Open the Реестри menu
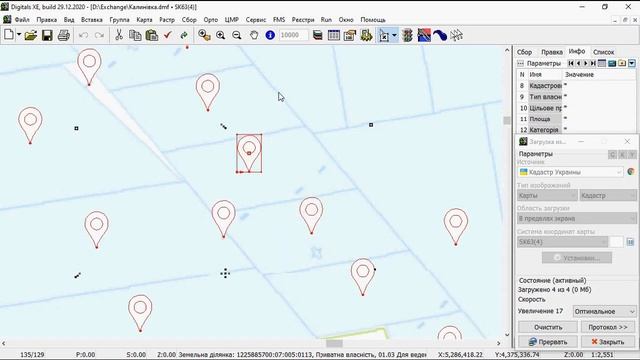Image resolution: width=640 pixels, height=360 pixels. pos(303,20)
